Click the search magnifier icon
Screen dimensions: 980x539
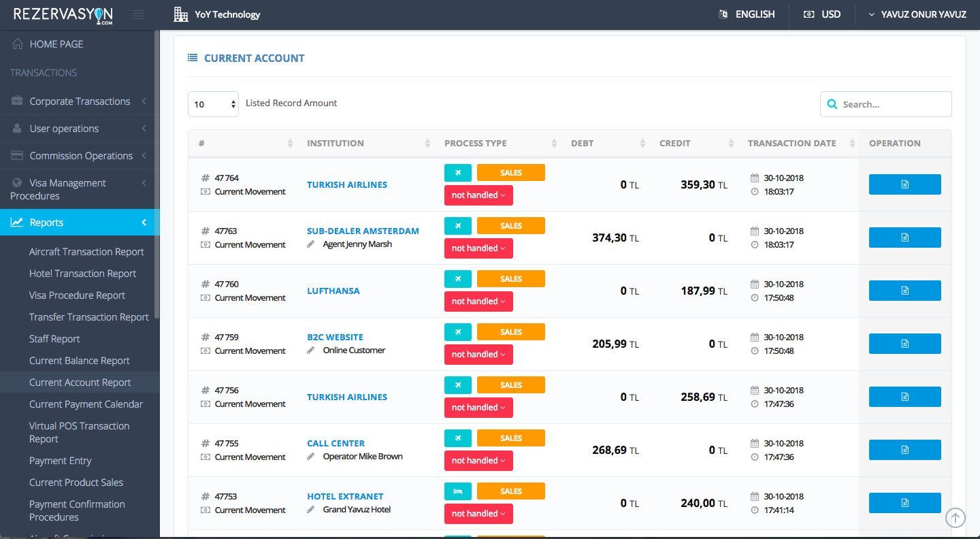pos(832,104)
